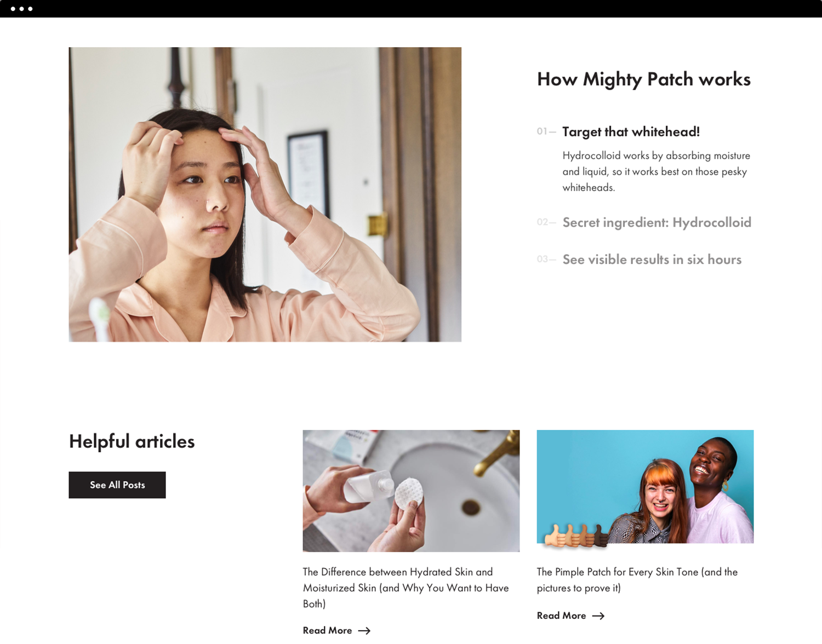Image resolution: width=822 pixels, height=644 pixels.
Task: Open Read More under hydrated skin article
Action: (x=327, y=631)
